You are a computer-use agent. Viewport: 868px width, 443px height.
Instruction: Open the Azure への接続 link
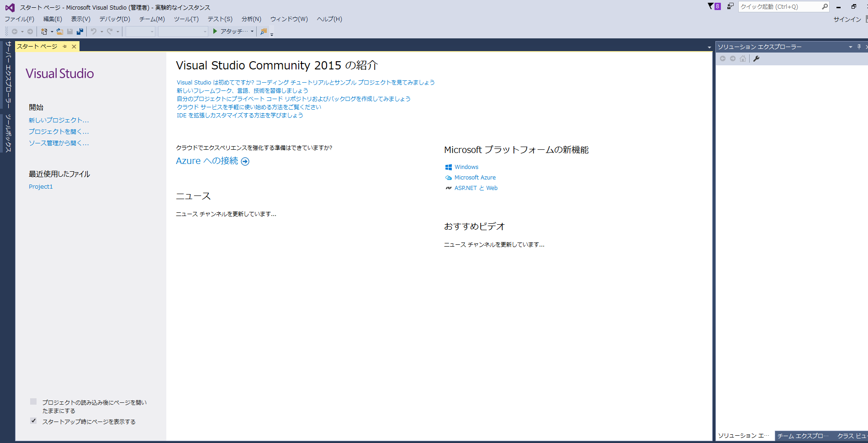click(x=207, y=161)
